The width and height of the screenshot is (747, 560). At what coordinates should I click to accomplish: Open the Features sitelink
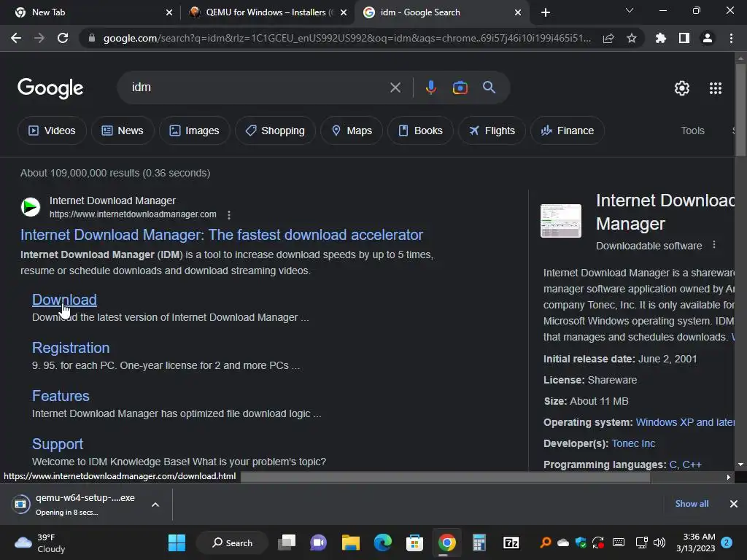point(61,396)
